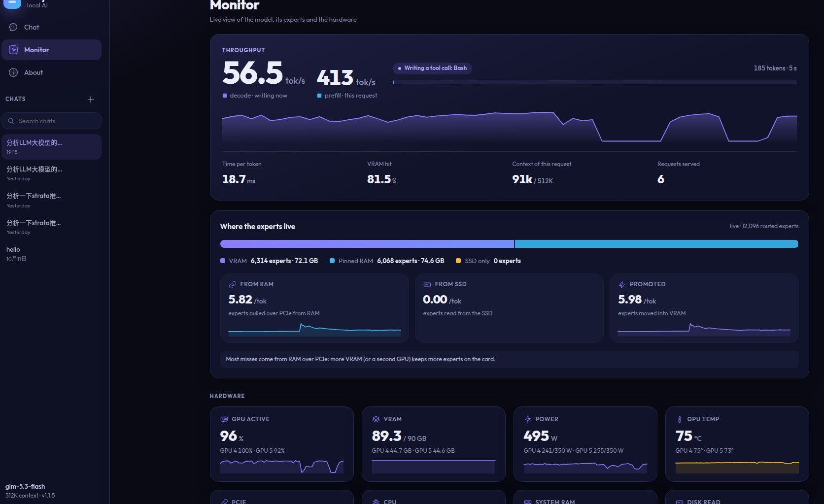Viewport: 824px width, 504px height.
Task: Click the request progress bar under 185 tokens
Action: click(595, 82)
